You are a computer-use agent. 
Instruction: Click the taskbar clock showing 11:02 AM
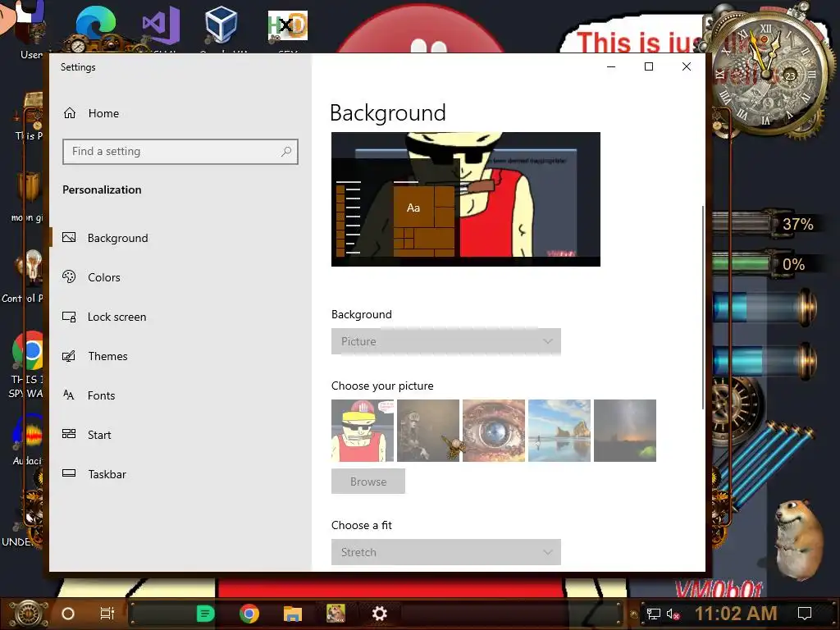[x=736, y=614]
